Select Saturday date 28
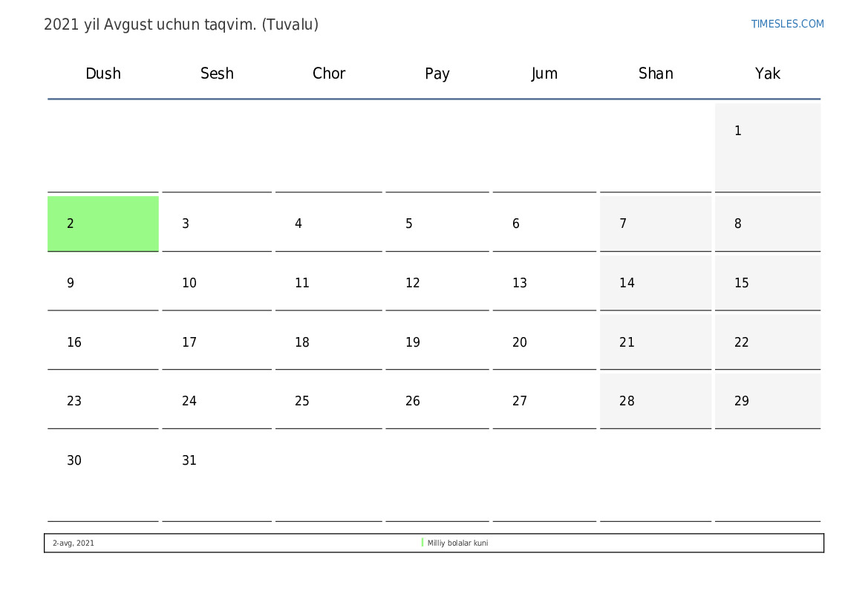Image resolution: width=868 pixels, height=614 pixels. tap(655, 401)
